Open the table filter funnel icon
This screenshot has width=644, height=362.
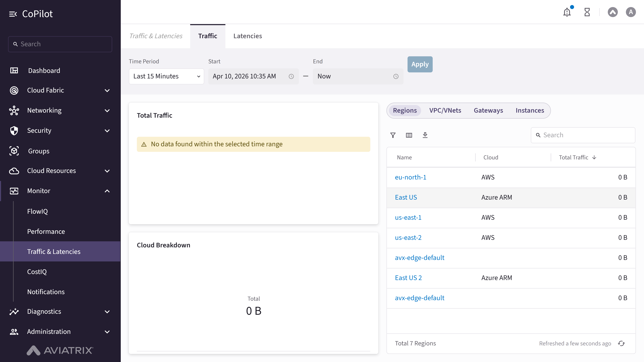click(393, 135)
